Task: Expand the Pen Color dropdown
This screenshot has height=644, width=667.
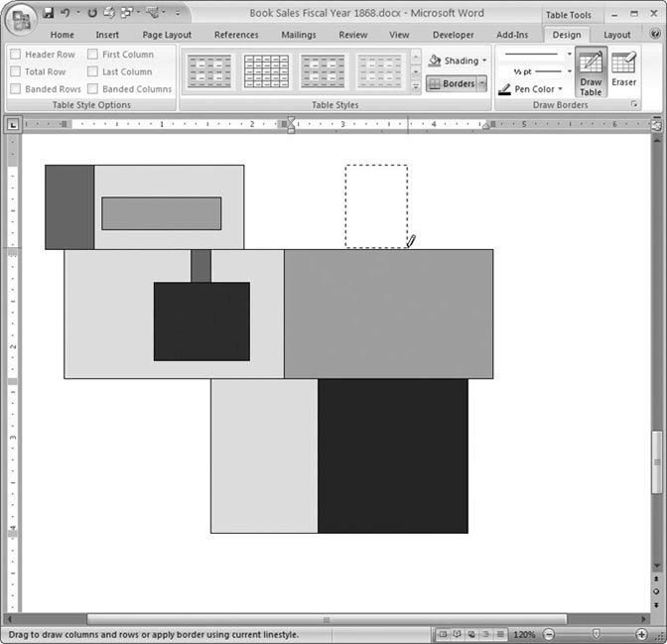Action: (531, 89)
